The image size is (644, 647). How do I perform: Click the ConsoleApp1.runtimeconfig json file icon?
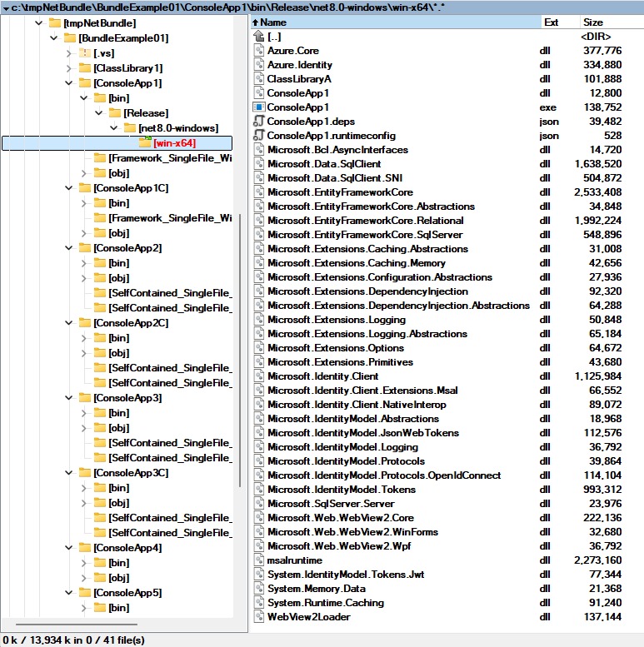(x=258, y=136)
